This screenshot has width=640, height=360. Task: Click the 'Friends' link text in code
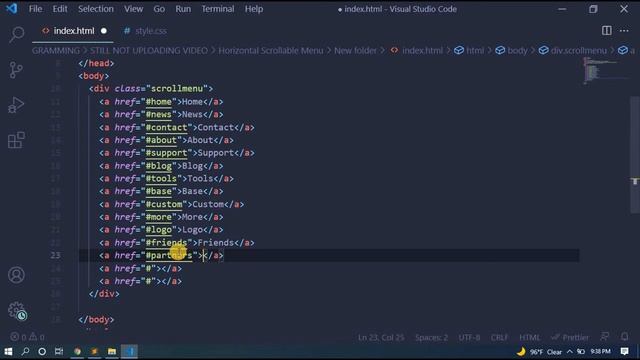[216, 243]
